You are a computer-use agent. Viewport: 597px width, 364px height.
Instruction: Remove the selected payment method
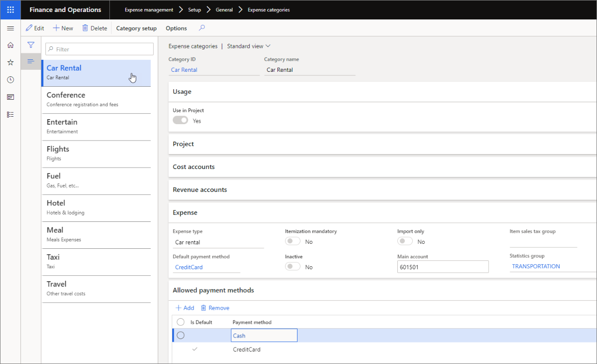215,308
